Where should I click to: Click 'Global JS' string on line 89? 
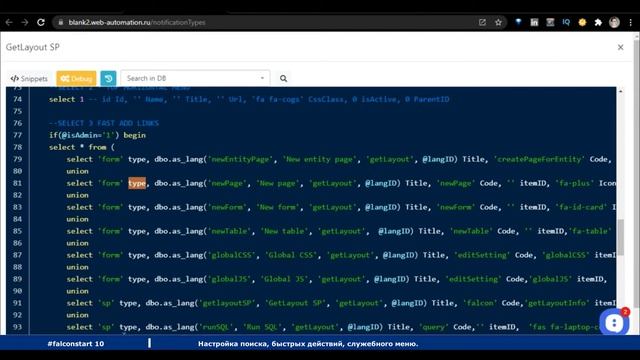pos(284,279)
